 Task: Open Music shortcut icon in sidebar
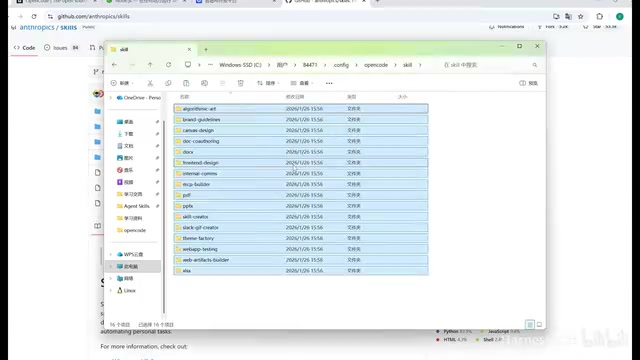120,170
